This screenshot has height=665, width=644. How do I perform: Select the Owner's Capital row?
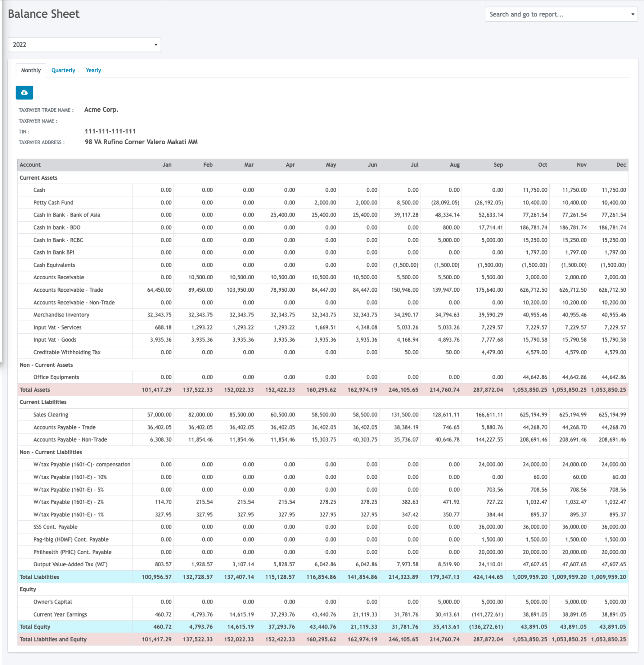point(53,601)
